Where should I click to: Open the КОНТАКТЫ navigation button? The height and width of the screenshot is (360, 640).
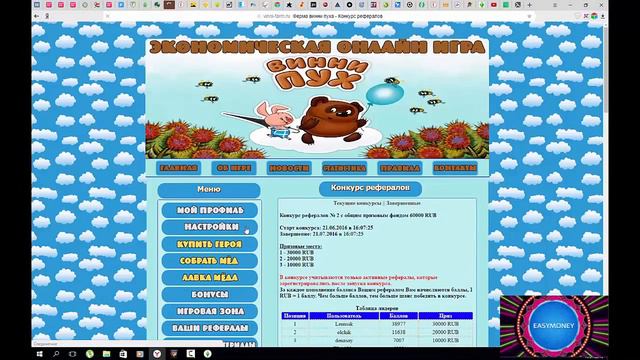(455, 168)
